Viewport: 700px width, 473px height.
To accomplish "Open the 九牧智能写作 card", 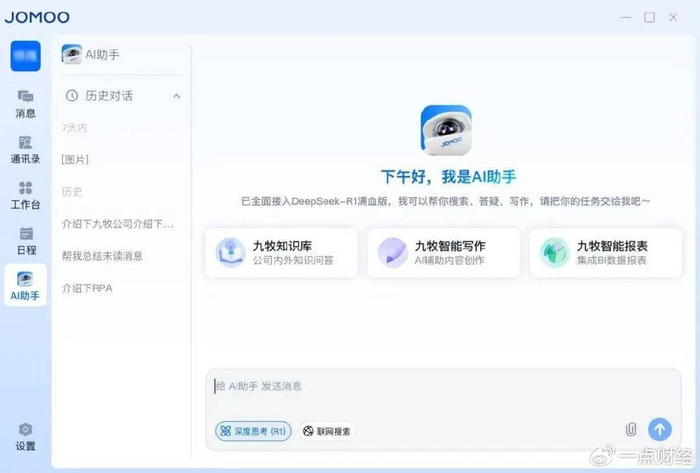I will [x=444, y=253].
